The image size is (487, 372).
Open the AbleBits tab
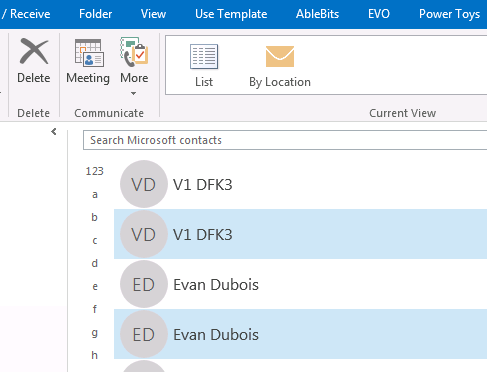[317, 14]
